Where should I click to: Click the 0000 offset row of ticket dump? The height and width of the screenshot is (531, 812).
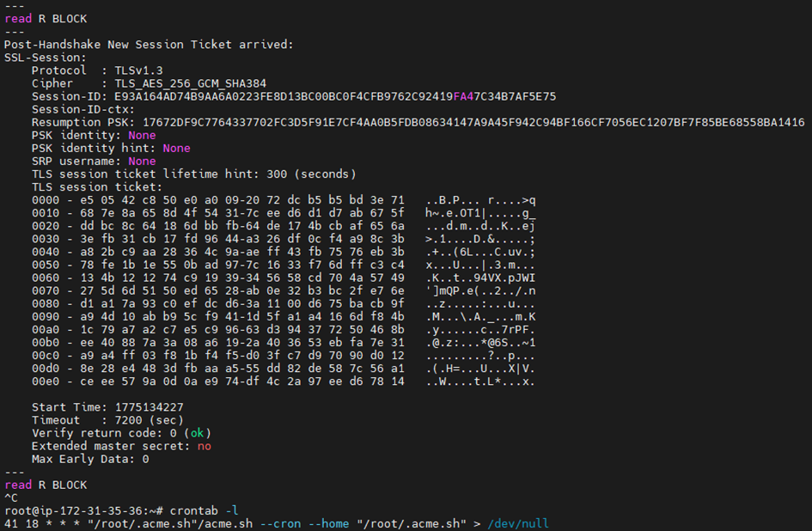click(217, 199)
